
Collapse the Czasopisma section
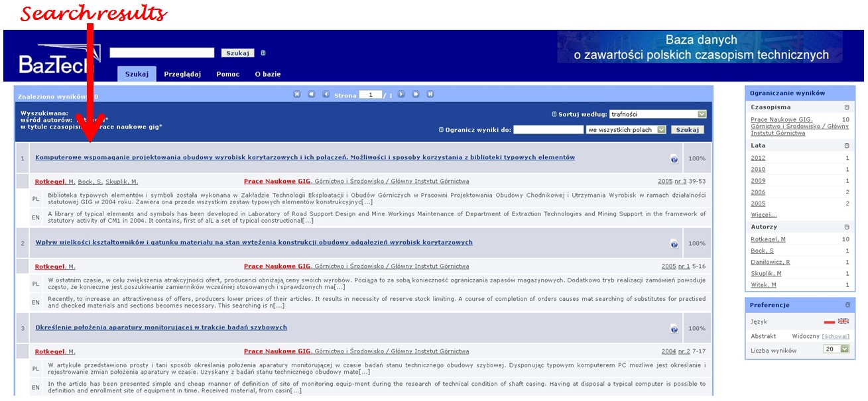pos(846,107)
